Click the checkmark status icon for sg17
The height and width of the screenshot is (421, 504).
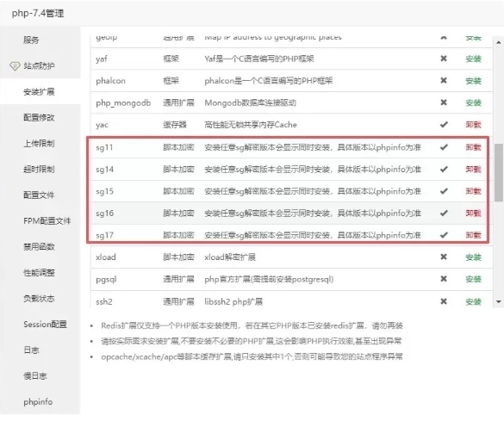(x=444, y=235)
